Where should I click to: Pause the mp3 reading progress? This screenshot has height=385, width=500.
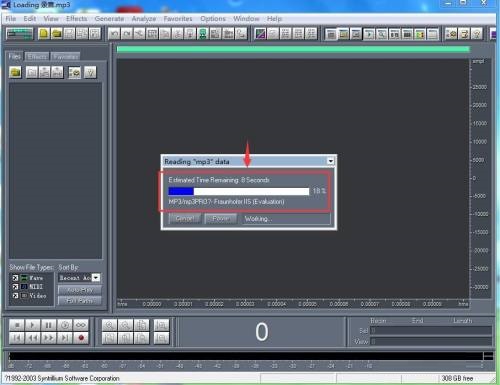(x=221, y=219)
